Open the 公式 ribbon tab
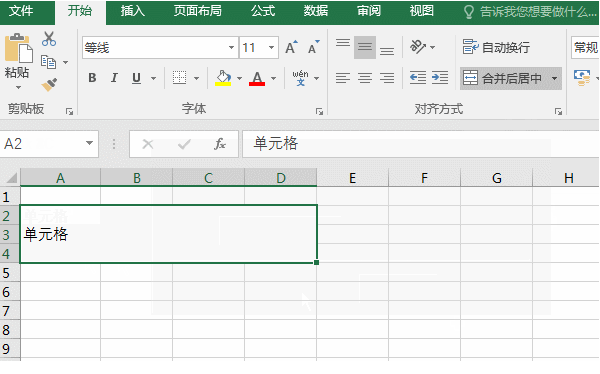The width and height of the screenshot is (600, 374). (263, 11)
